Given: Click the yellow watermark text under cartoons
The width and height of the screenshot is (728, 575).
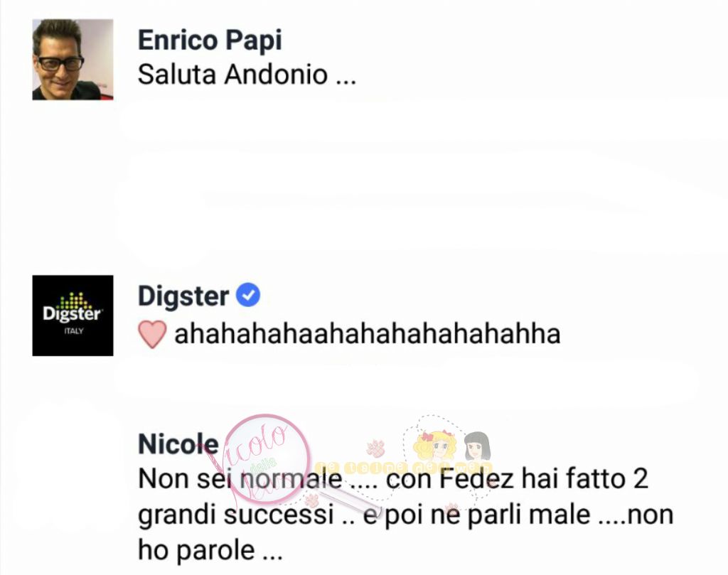Looking at the screenshot, I should (403, 467).
